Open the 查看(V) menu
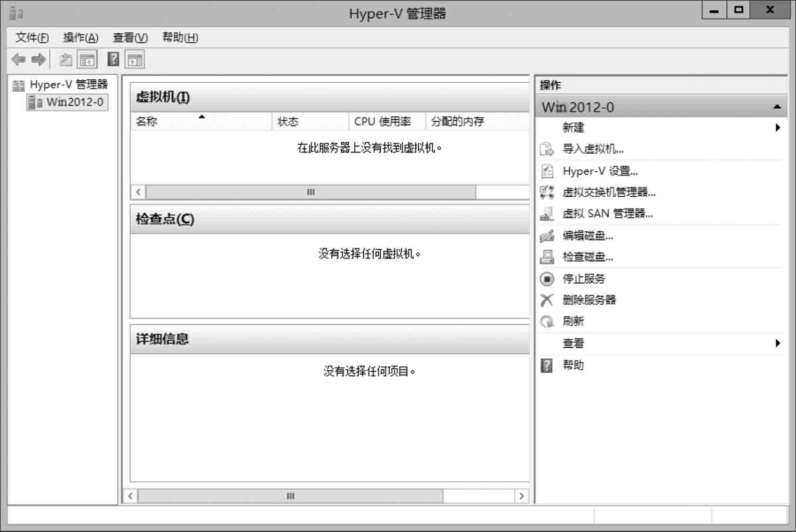The width and height of the screenshot is (796, 532). [x=130, y=38]
